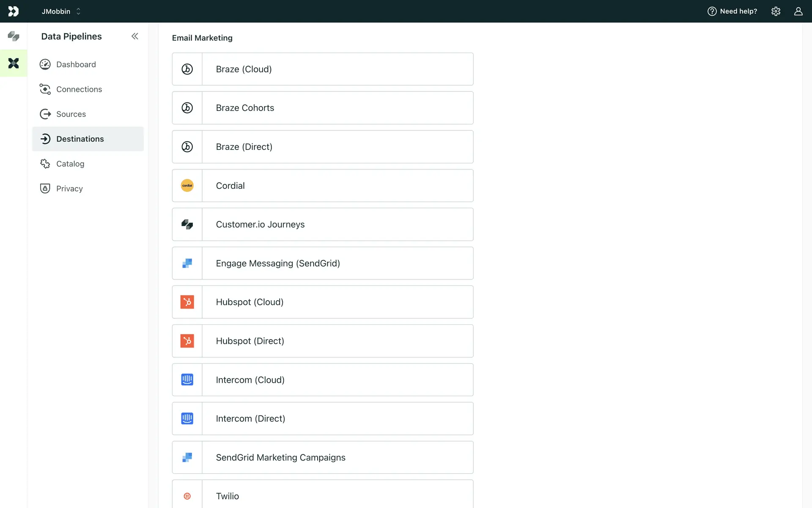Click the Intercom (Direct) logo icon
Screen dimensions: 812x508
[x=187, y=419]
